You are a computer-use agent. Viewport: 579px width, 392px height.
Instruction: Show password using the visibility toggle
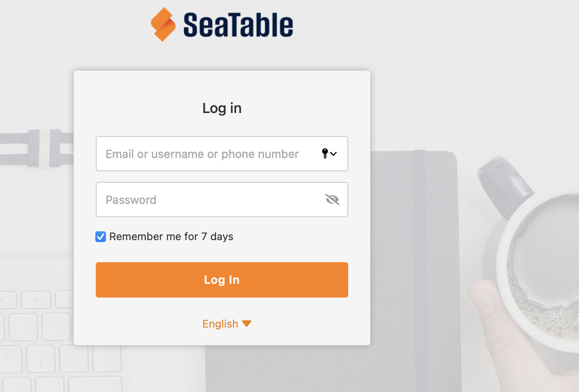[x=332, y=200]
